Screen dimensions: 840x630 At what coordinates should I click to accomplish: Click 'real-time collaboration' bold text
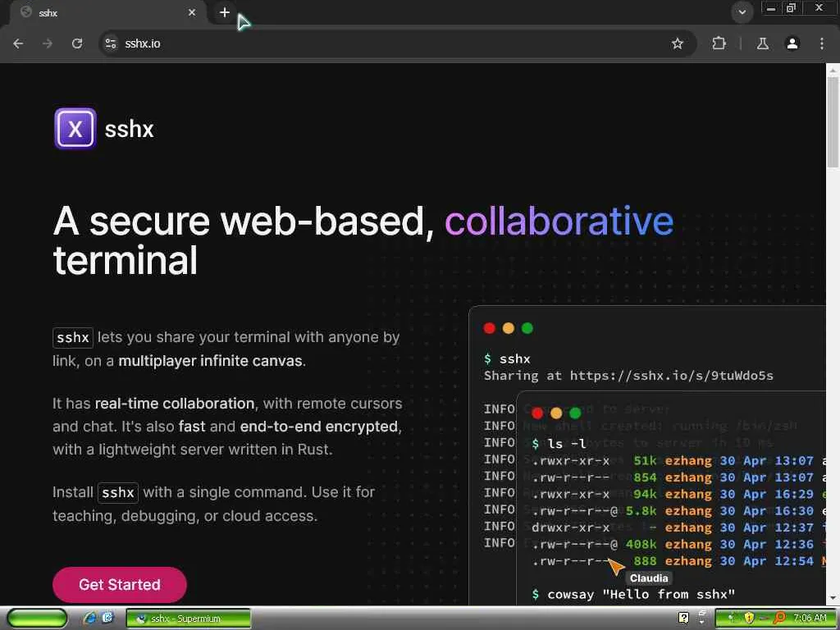pos(174,404)
